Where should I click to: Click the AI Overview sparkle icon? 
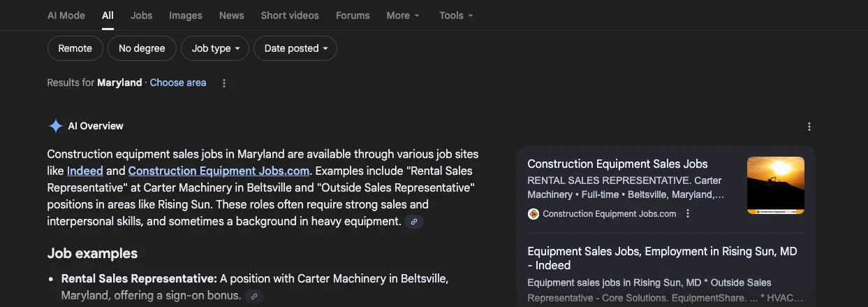pos(55,126)
